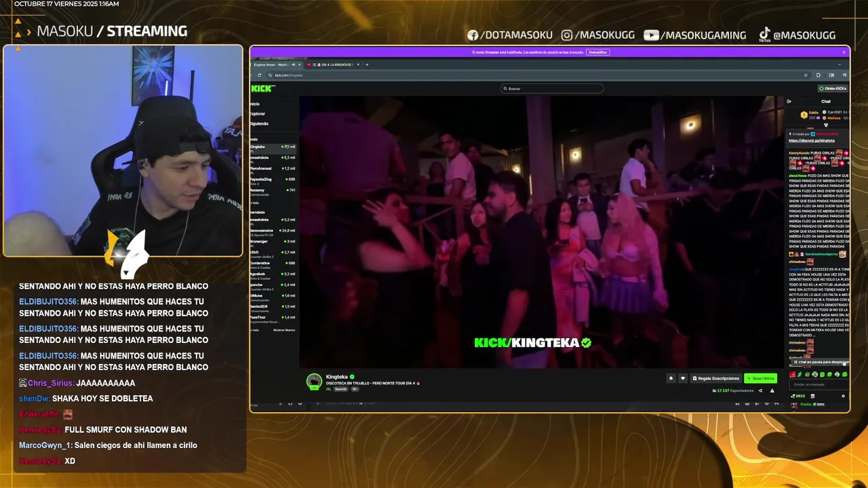Reload the kick.com page
The height and width of the screenshot is (488, 868).
[x=259, y=75]
